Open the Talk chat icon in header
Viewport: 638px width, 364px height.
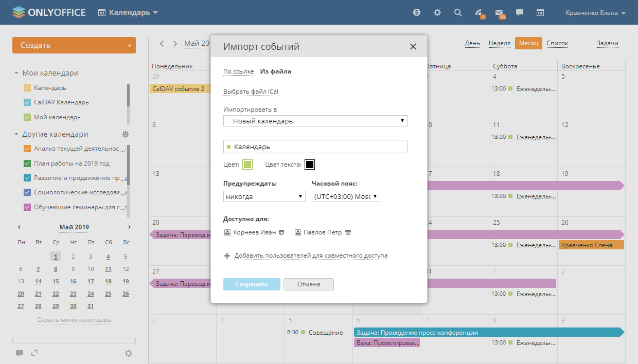[x=520, y=12]
